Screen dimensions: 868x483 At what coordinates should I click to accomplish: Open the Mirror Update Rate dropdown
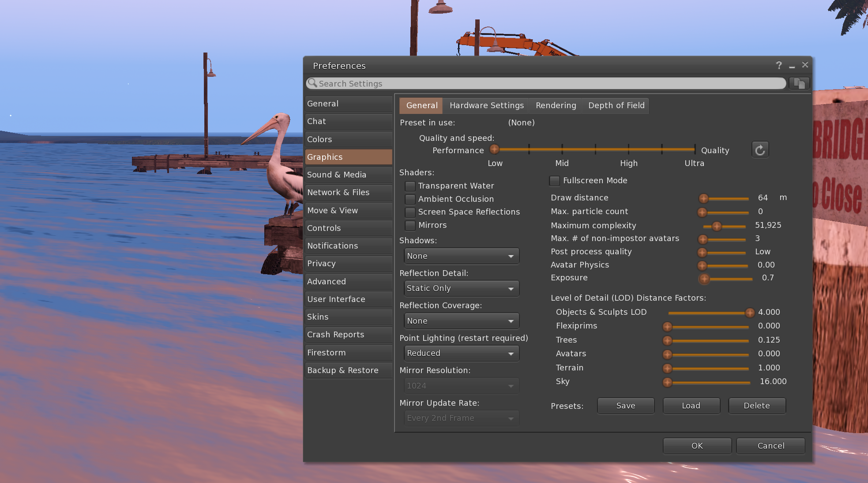461,418
